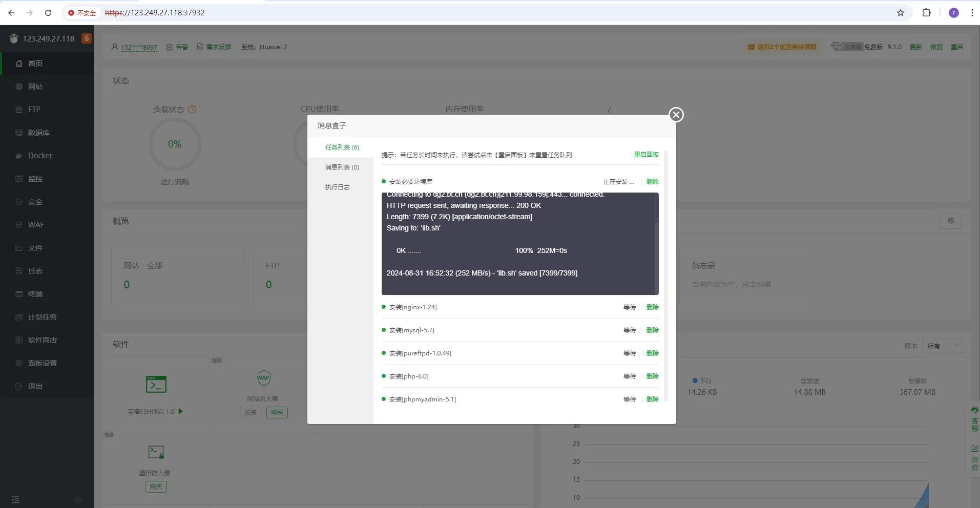Click the 堡塔防入侵 icon
Screen dimensions: 980x508
coord(156,452)
